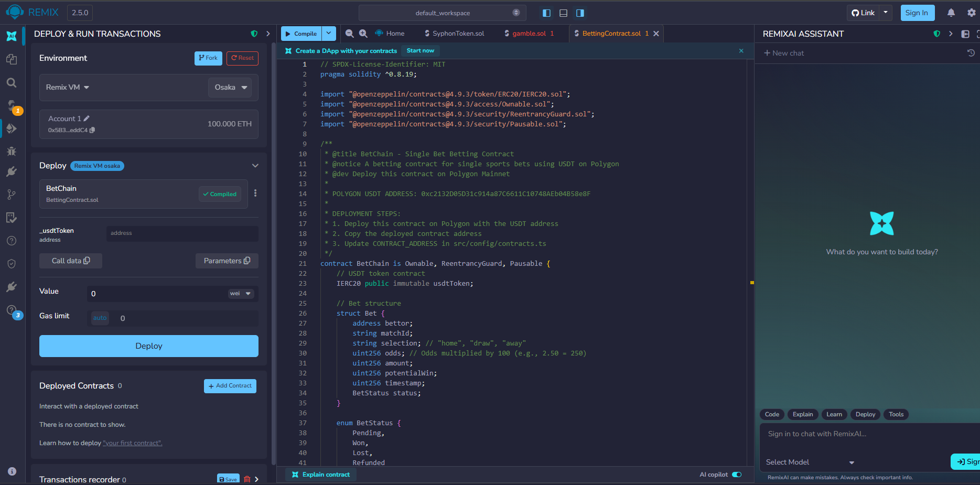
Task: Click the Compile button
Action: point(301,34)
